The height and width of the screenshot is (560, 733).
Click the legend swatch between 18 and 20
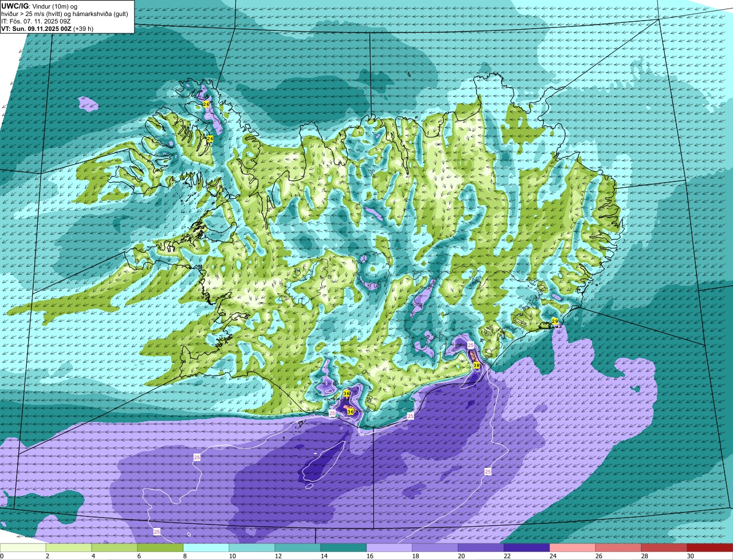tap(435, 547)
